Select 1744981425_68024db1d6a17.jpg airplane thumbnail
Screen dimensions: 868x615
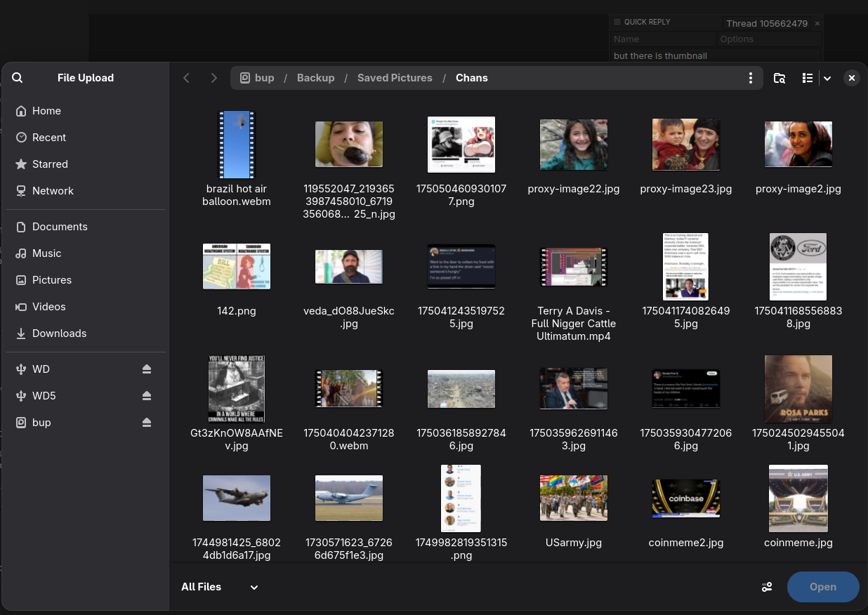coord(237,498)
